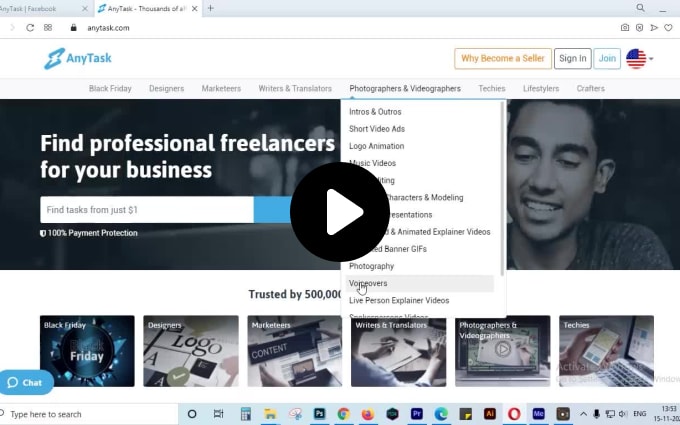Viewport: 680px width, 425px height.
Task: Open the Black Friday menu
Action: tap(110, 88)
